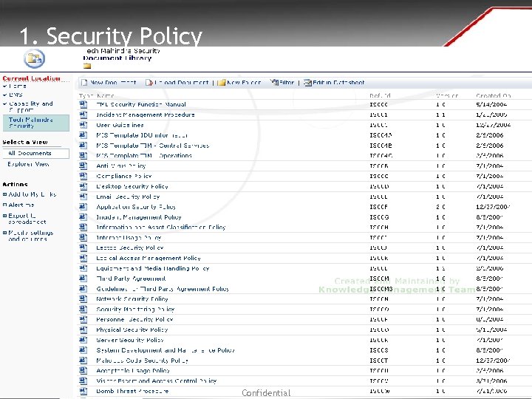Click Word icon beside Desktop Security Policy
Screen dimensions: 532x399
[83, 186]
